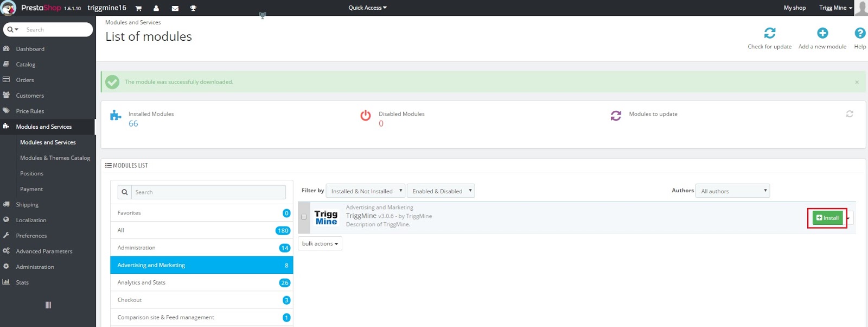Select Comparison site & Feed management category
Viewport: 868px width, 327px height.
tap(202, 317)
